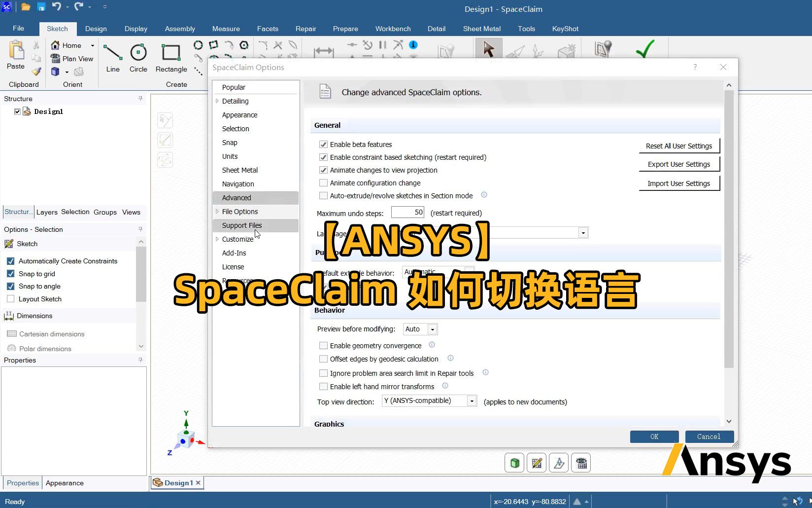This screenshot has height=508, width=812.
Task: Switch to the Sheet Metal ribbon tab
Action: pyautogui.click(x=481, y=29)
